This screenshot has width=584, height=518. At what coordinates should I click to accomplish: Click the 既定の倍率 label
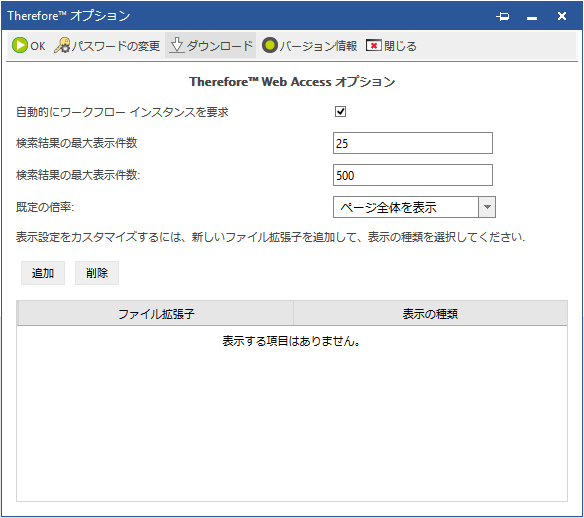coord(45,207)
